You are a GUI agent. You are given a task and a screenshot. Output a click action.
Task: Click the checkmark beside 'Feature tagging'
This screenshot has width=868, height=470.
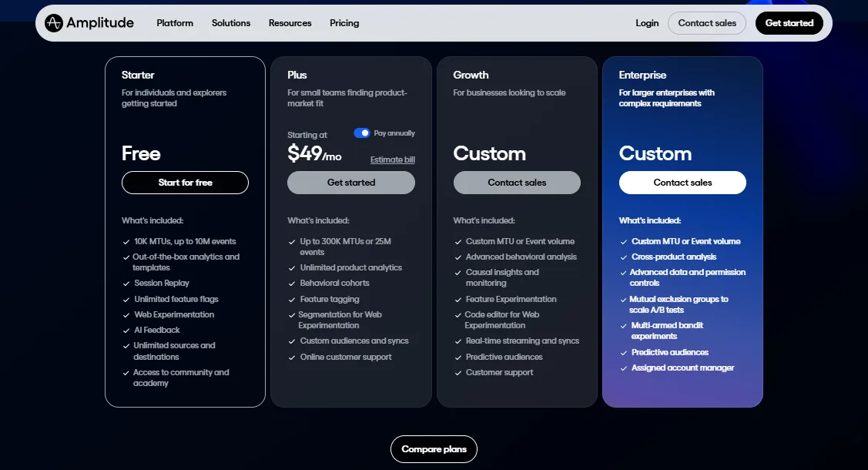pos(292,300)
